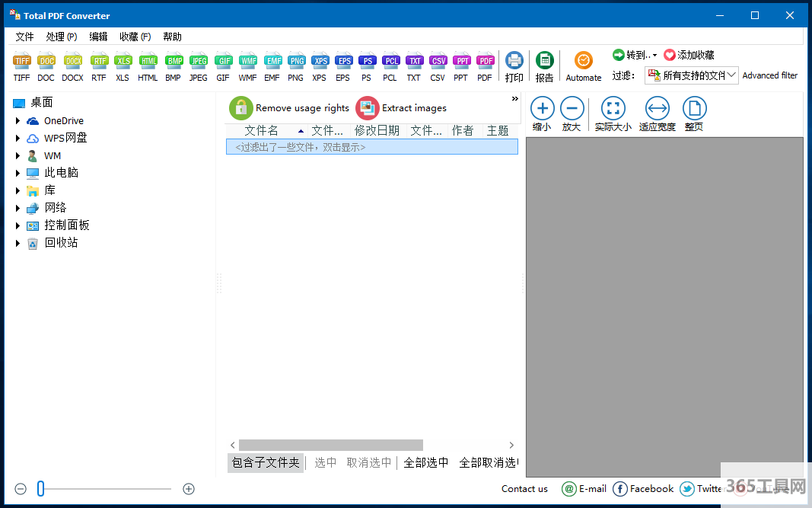Click 全部选中 to select all files
The width and height of the screenshot is (812, 508).
(x=426, y=462)
